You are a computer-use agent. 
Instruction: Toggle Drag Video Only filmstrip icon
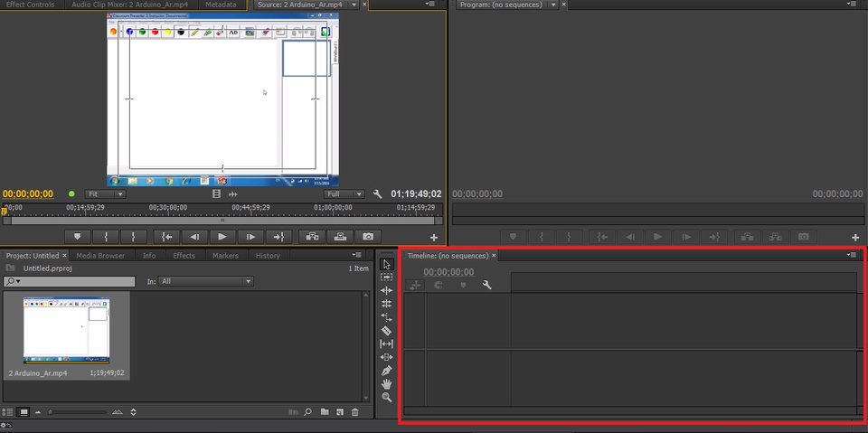216,194
